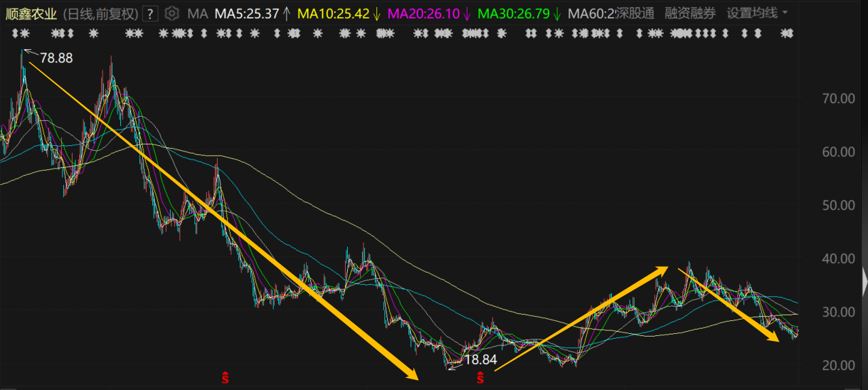868x390 pixels.
Task: Toggle the magenta MA20:26.10 indicator
Action: click(423, 13)
